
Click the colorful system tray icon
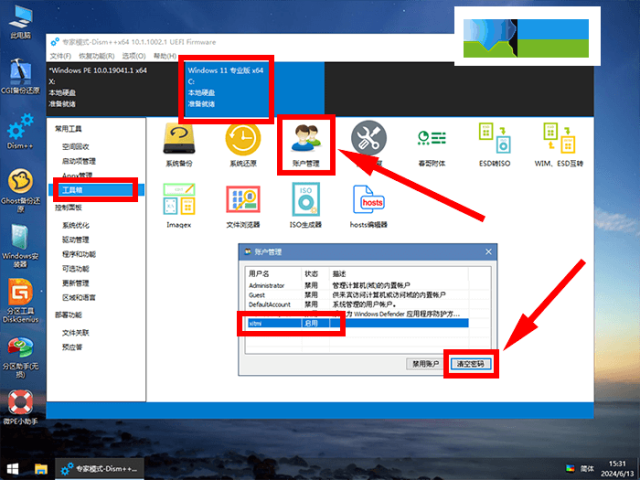pyautogui.click(x=570, y=468)
